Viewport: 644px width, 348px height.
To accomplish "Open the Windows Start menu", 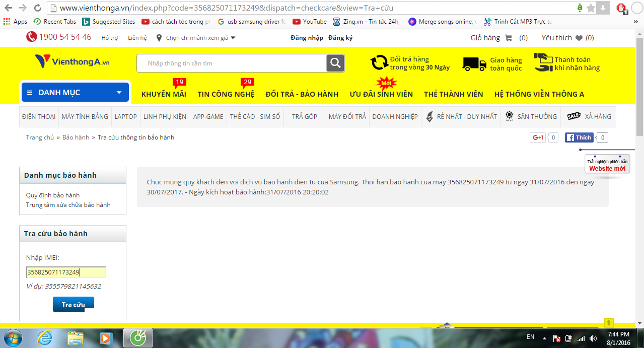I will point(13,338).
